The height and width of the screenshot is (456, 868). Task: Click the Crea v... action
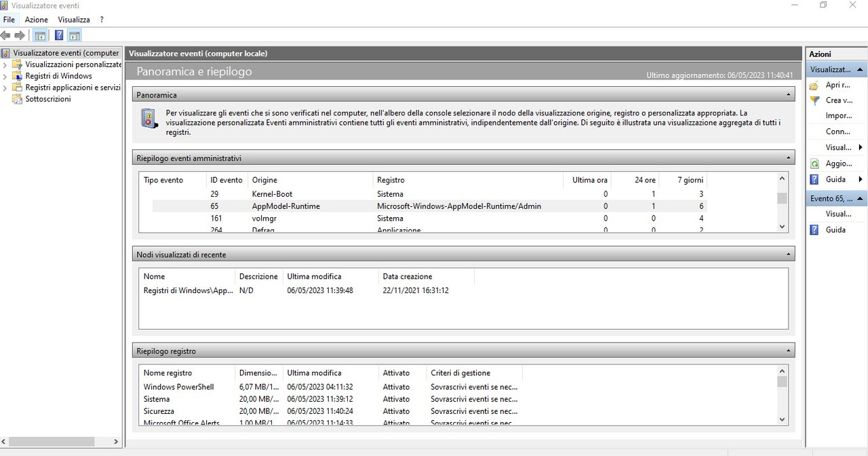838,100
